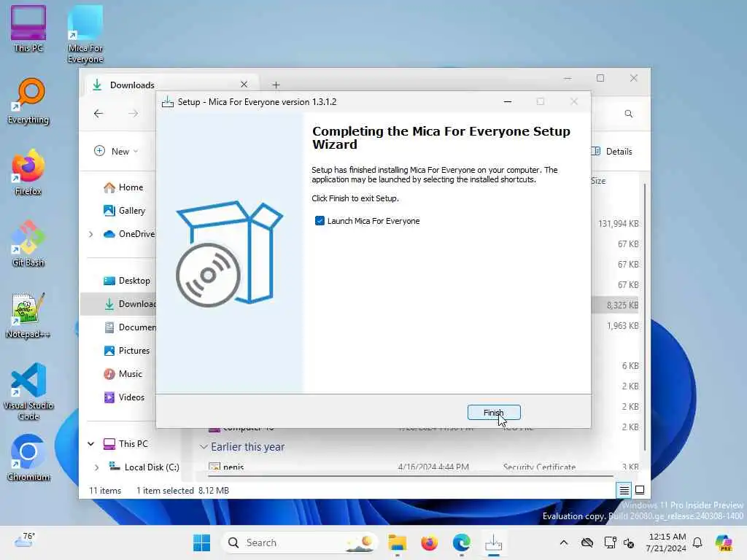Toggle Details pane in File Explorer
Image resolution: width=747 pixels, height=560 pixels.
tap(612, 152)
